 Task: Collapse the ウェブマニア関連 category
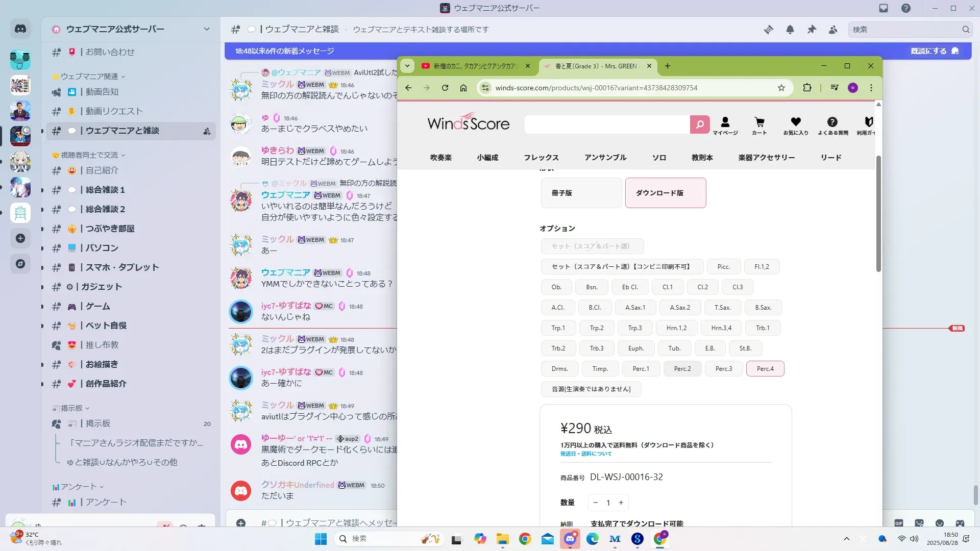coord(89,77)
